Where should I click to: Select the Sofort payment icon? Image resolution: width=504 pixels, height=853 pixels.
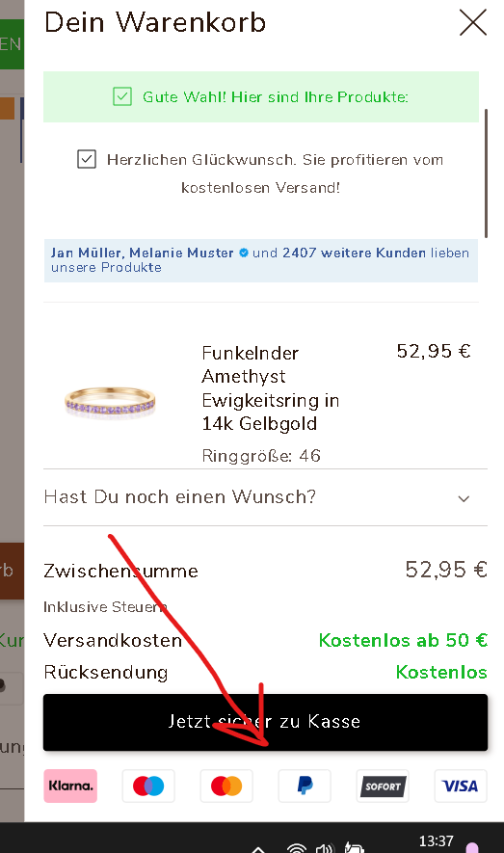[x=383, y=786]
